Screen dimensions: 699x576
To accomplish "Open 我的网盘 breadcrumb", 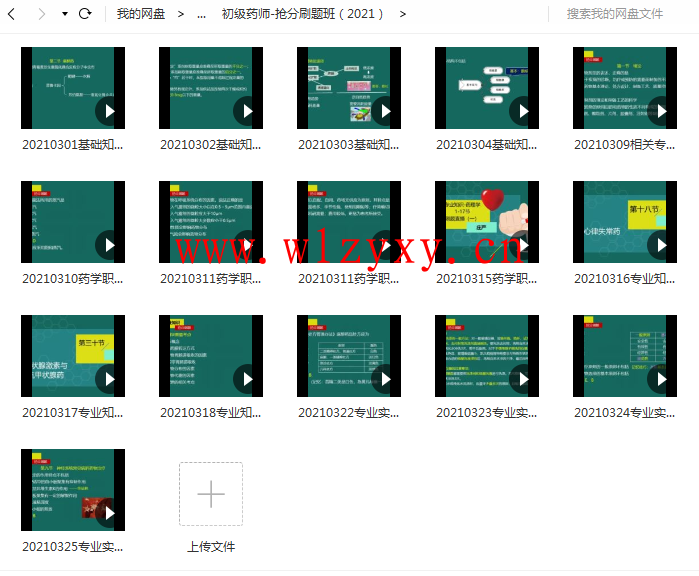I will pos(141,14).
